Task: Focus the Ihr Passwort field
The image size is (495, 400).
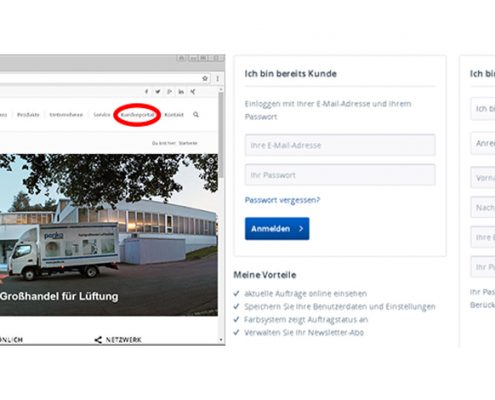Action: click(x=340, y=175)
